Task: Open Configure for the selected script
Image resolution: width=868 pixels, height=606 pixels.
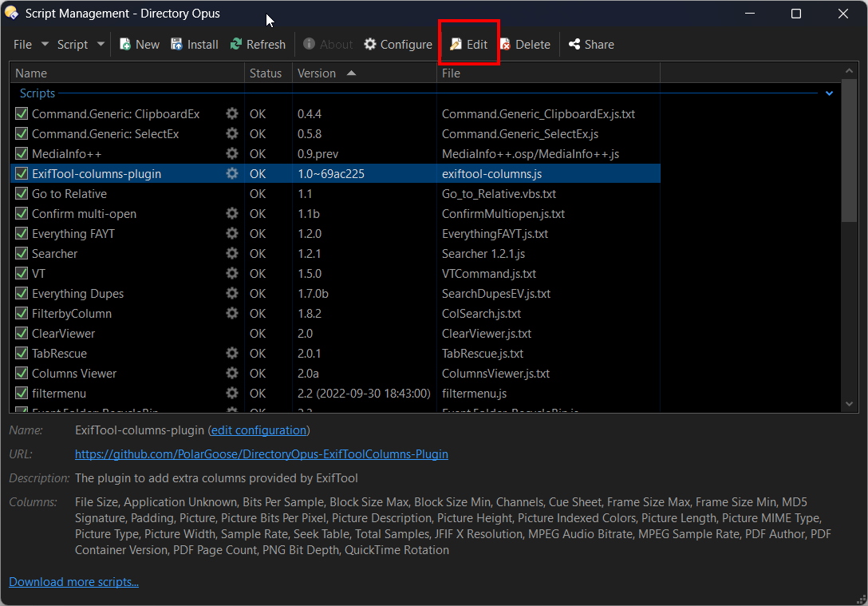Action: pyautogui.click(x=398, y=45)
